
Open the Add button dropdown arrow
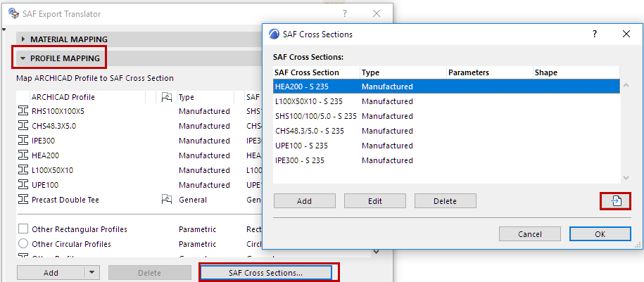[92, 272]
